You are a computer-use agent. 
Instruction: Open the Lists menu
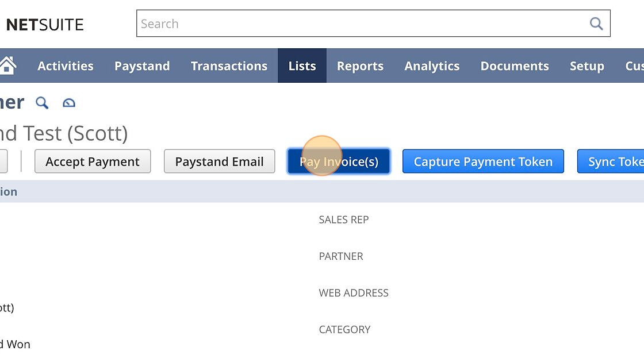[x=302, y=66]
